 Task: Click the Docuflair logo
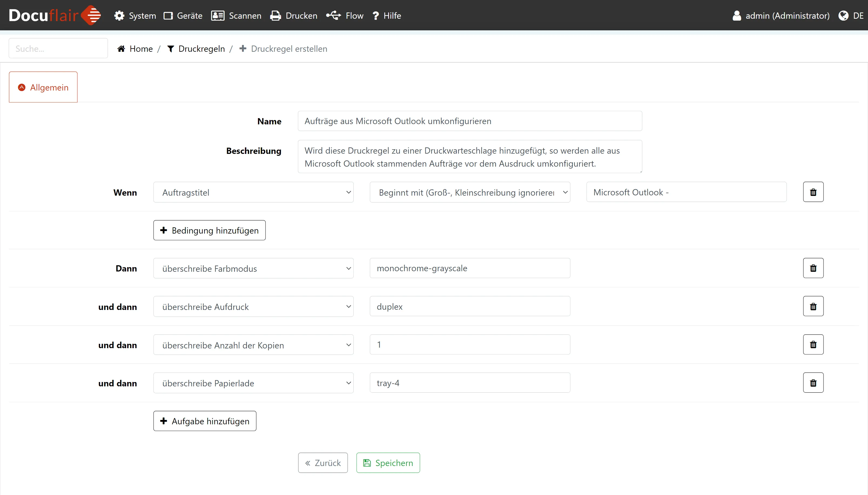coord(55,15)
